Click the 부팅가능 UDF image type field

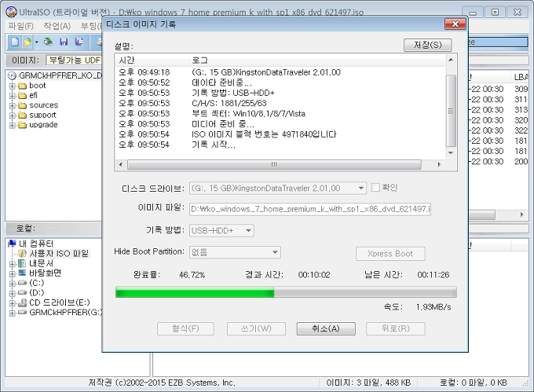point(75,60)
